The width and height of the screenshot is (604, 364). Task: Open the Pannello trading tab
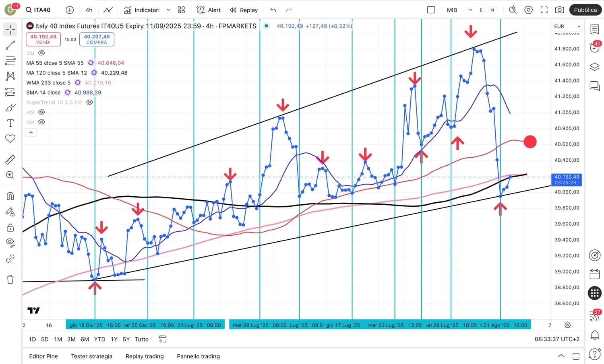199,356
